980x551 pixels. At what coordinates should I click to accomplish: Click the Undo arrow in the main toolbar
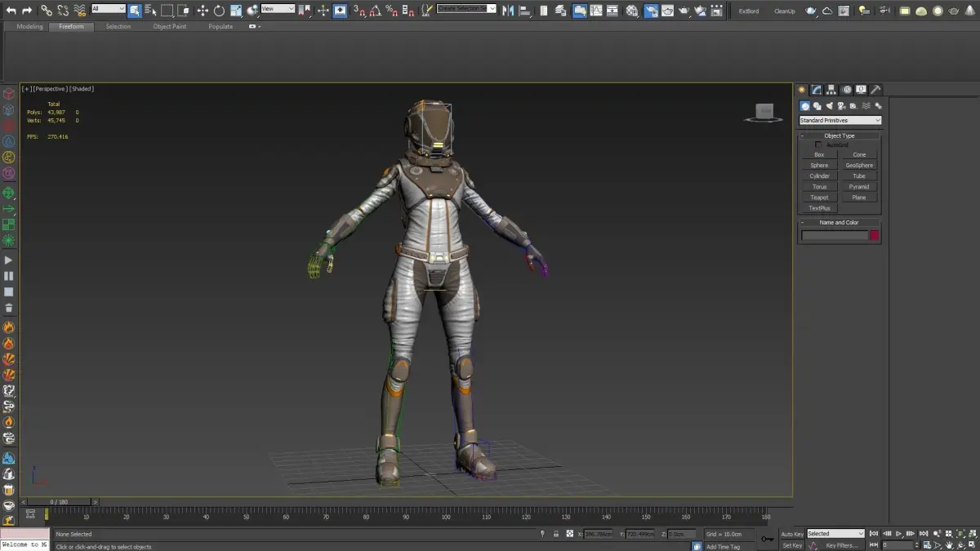click(x=11, y=11)
